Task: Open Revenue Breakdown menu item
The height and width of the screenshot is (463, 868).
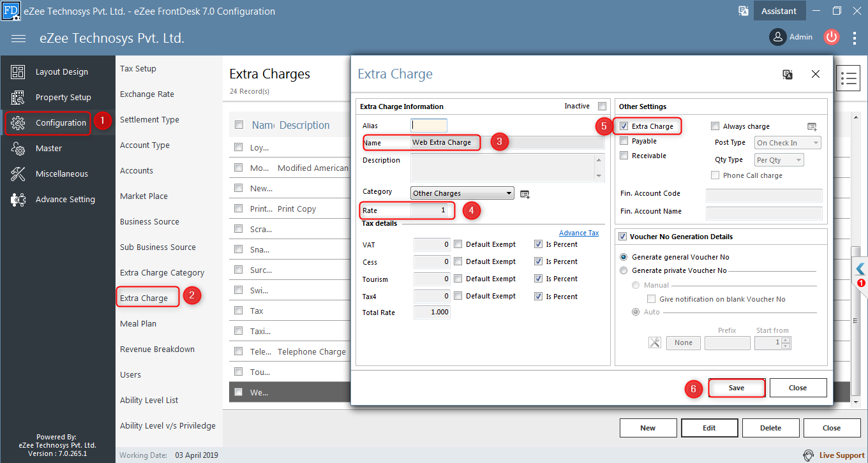Action: (157, 349)
